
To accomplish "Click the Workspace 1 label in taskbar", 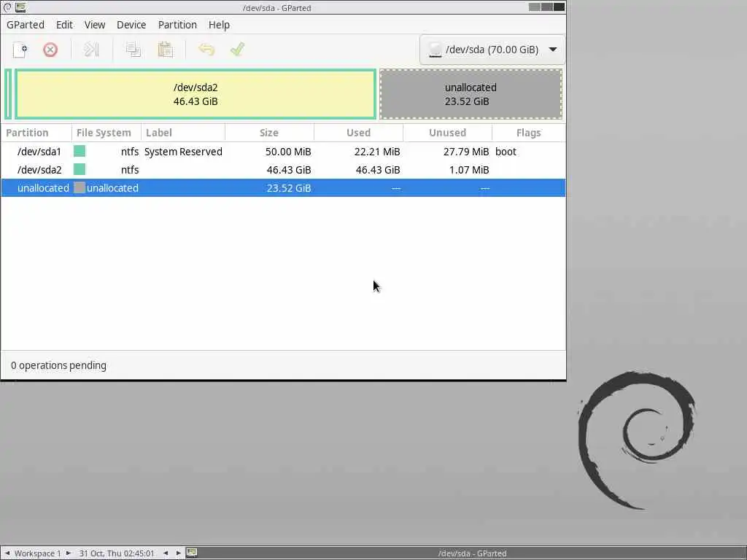I will pos(38,553).
